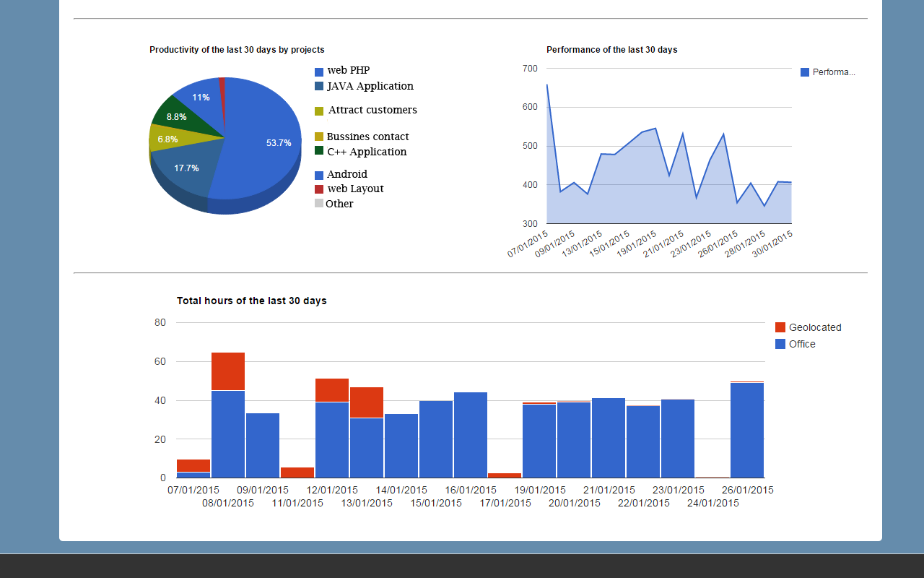
Task: Click the blue bar above 15/01/2015
Action: (436, 439)
